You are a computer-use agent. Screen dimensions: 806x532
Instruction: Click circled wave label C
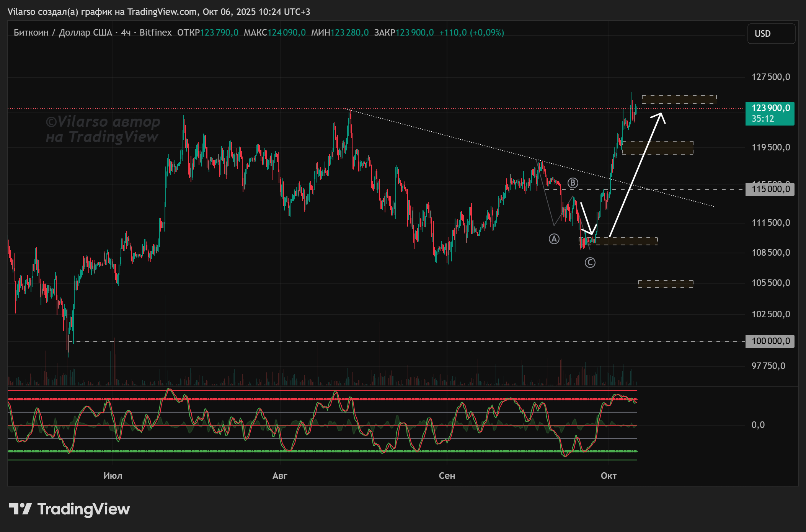coord(590,263)
